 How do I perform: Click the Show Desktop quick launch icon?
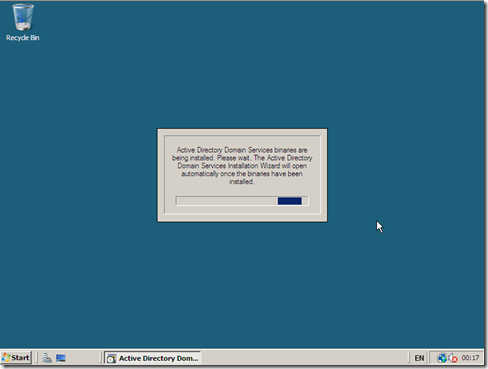pyautogui.click(x=61, y=358)
